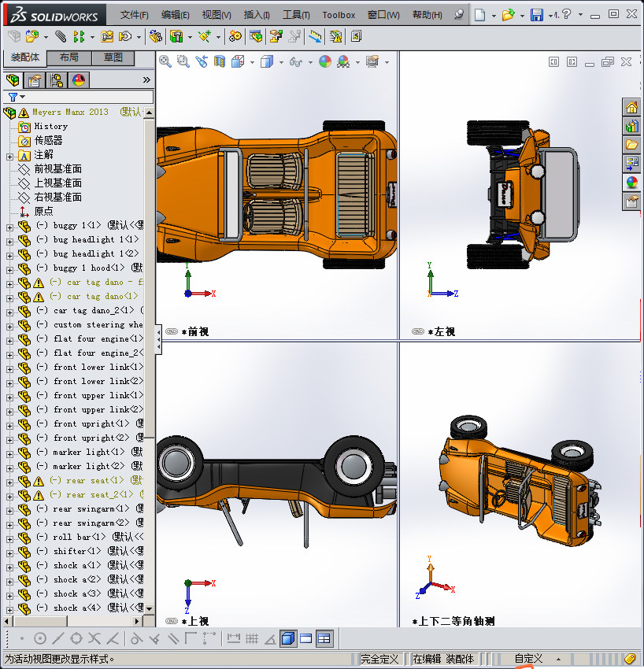Screen dimensions: 644x669
Task: Open the DisplayManager tab icon
Action: tap(79, 80)
